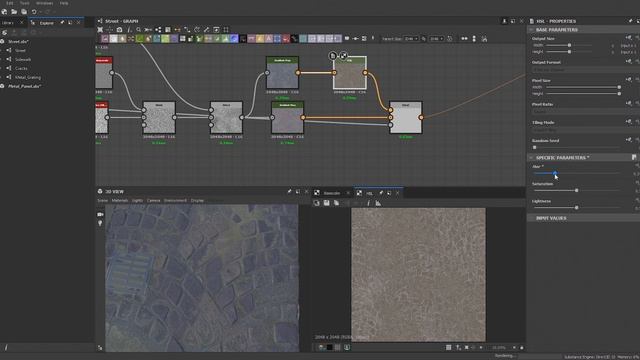Click the info icon in 2D view toolbar
The height and width of the screenshot is (360, 640).
[368, 203]
